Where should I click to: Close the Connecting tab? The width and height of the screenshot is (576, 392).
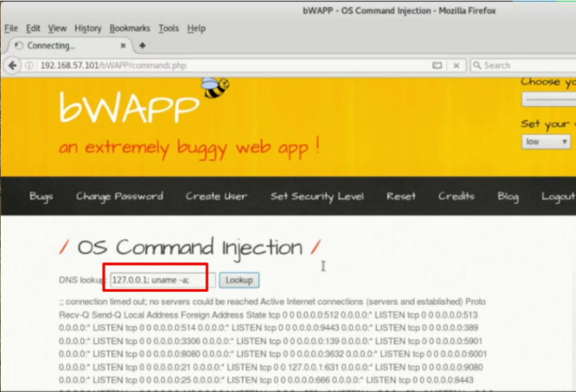(123, 46)
